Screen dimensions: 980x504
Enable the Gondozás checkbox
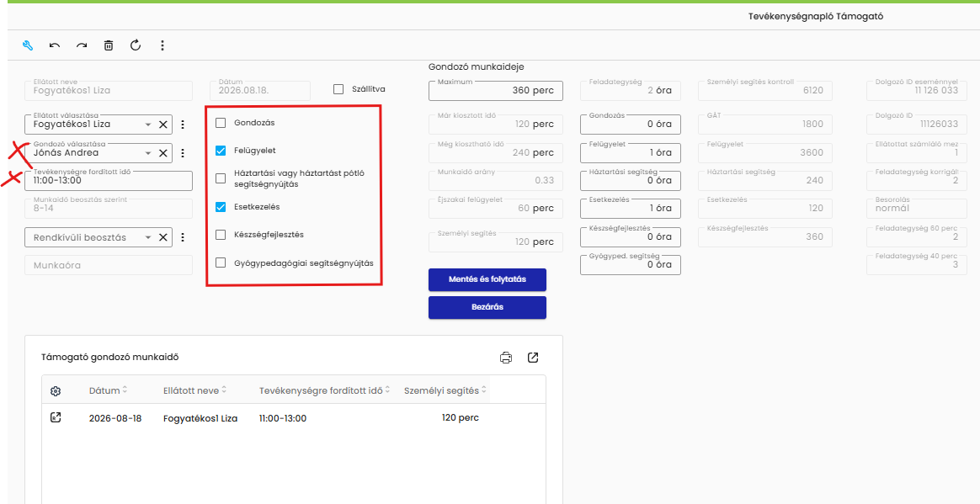221,123
